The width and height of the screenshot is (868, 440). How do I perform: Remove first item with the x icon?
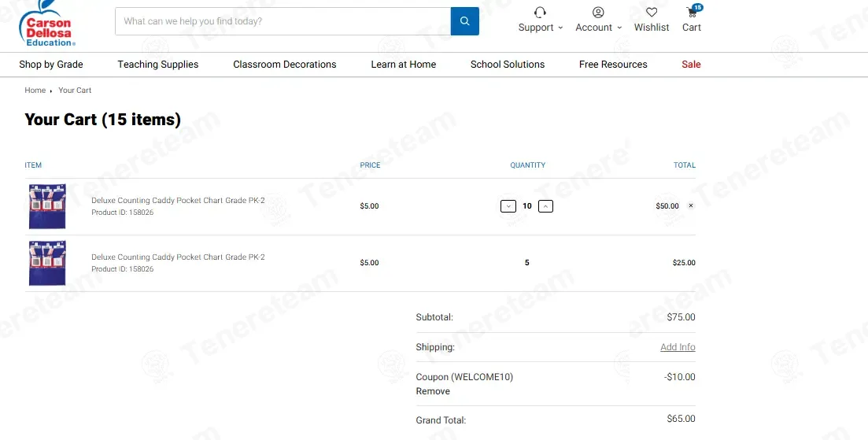click(691, 206)
